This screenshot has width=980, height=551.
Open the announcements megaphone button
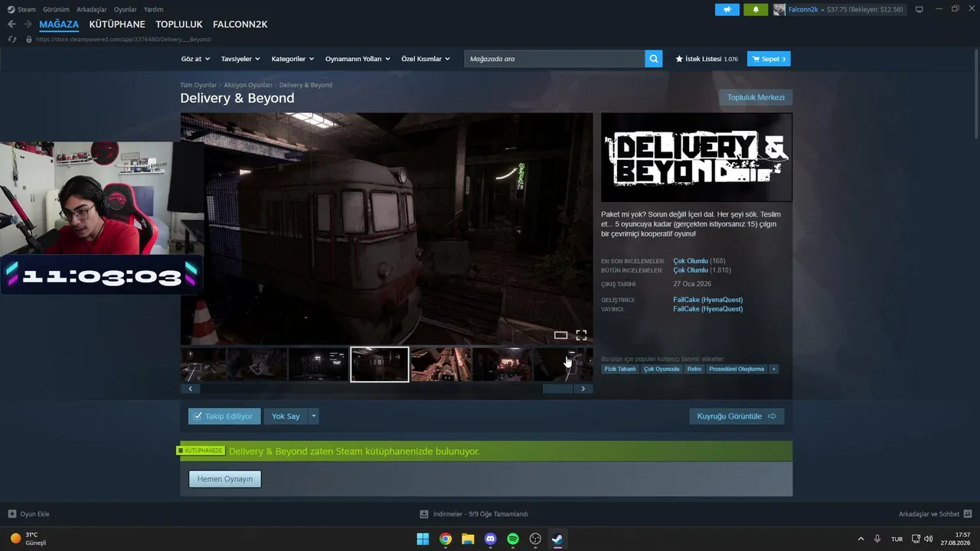(727, 9)
